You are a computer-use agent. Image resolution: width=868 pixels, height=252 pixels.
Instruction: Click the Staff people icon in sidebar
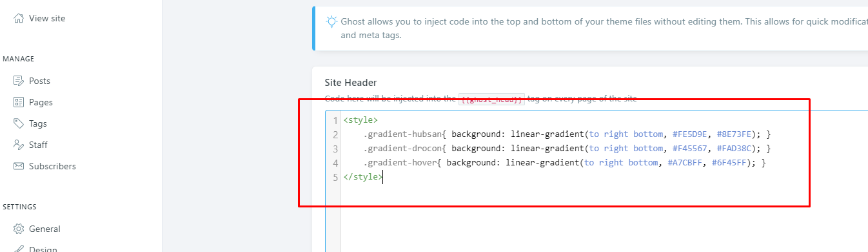(19, 145)
